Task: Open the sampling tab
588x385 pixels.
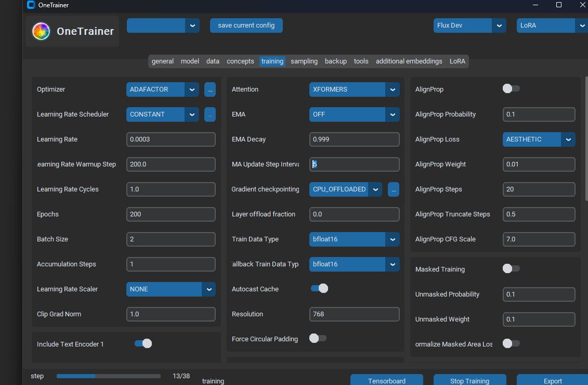Action: click(x=304, y=61)
